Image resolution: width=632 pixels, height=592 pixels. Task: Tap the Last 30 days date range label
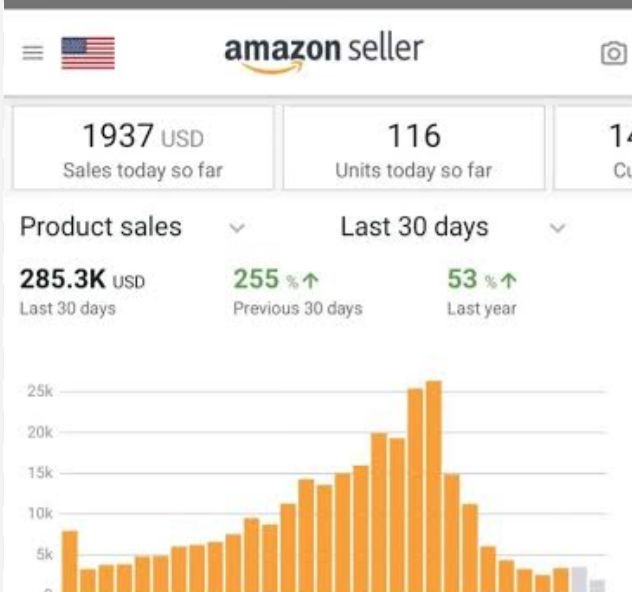[x=414, y=227]
